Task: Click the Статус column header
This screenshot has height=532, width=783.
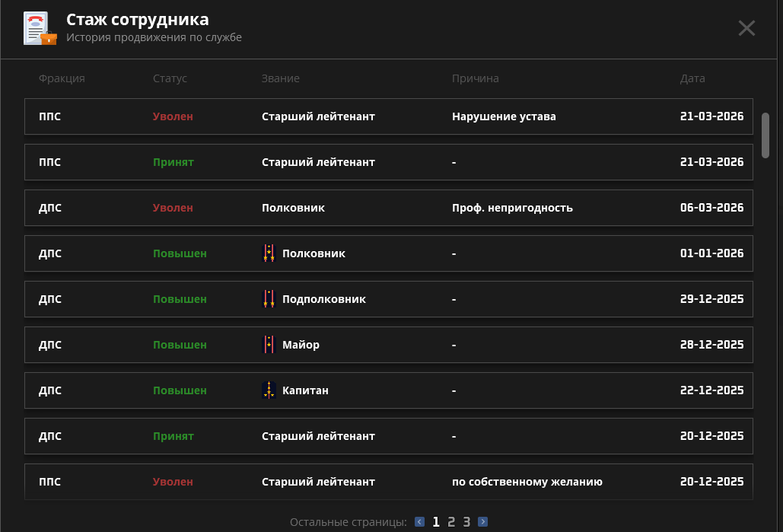Action: pos(170,78)
